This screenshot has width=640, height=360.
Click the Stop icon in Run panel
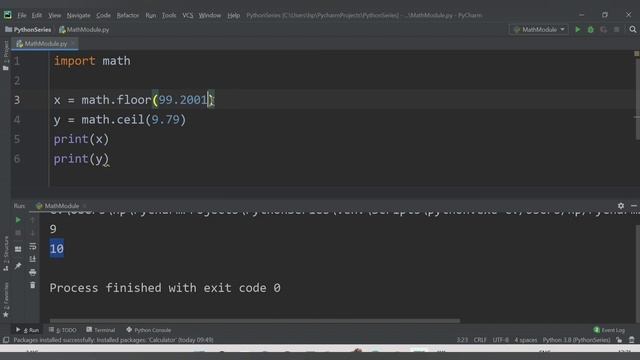tap(18, 233)
